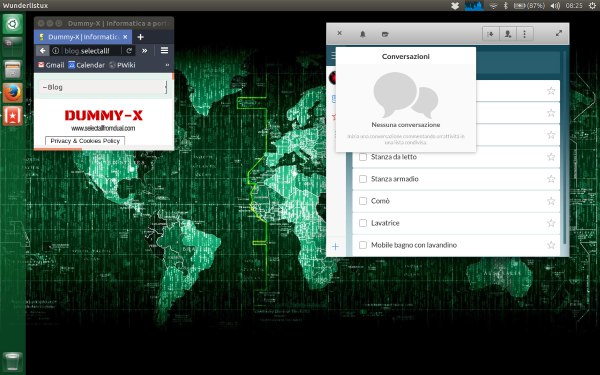The width and height of the screenshot is (600, 375).
Task: Click the plus icon to add list
Action: [335, 246]
